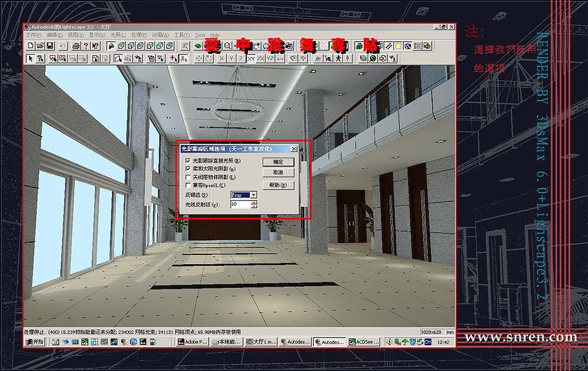This screenshot has width=588, height=371.
Task: Click the walking figure navigation icon
Action: click(338, 58)
